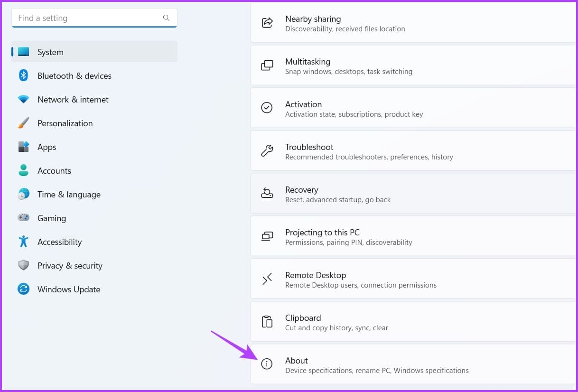Click the Personalization paintbrush icon

[24, 123]
